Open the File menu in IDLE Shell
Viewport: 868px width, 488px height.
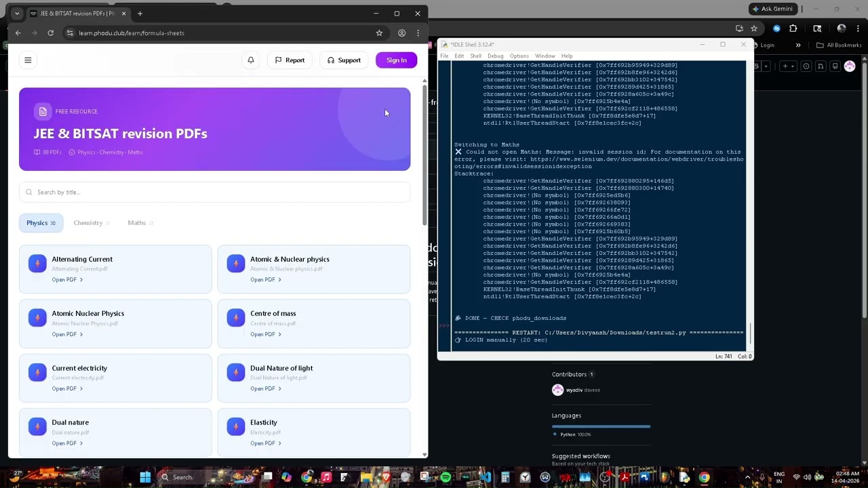pos(445,56)
